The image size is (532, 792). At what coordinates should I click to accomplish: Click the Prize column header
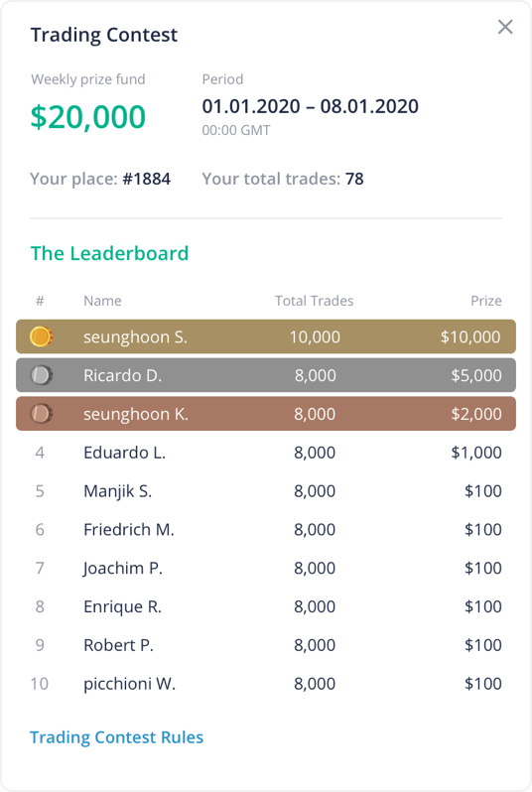point(486,301)
